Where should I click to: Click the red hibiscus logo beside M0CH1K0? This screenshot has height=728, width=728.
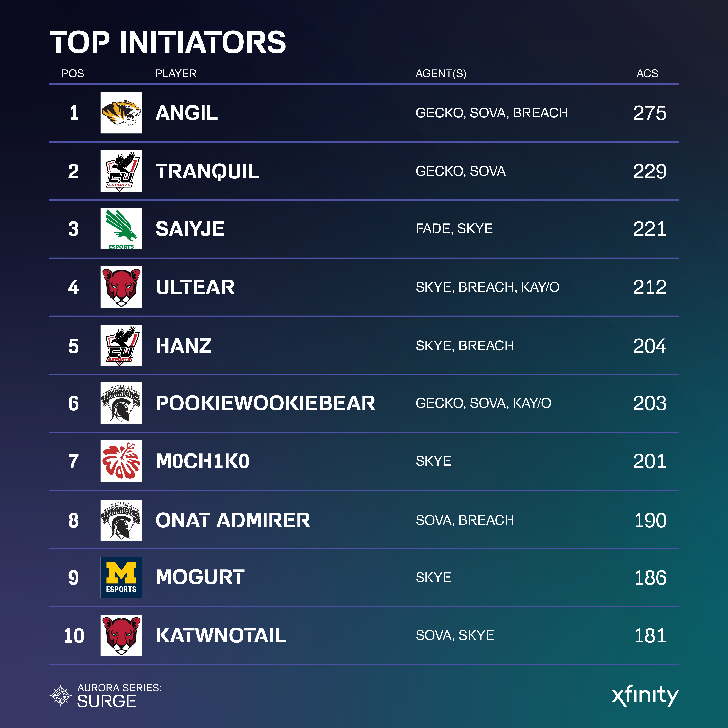121,461
